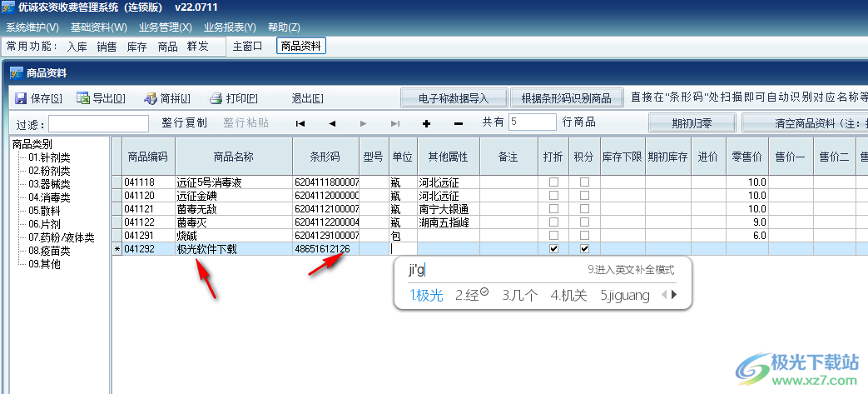Choose IME candidate 1.极光

[x=426, y=296]
